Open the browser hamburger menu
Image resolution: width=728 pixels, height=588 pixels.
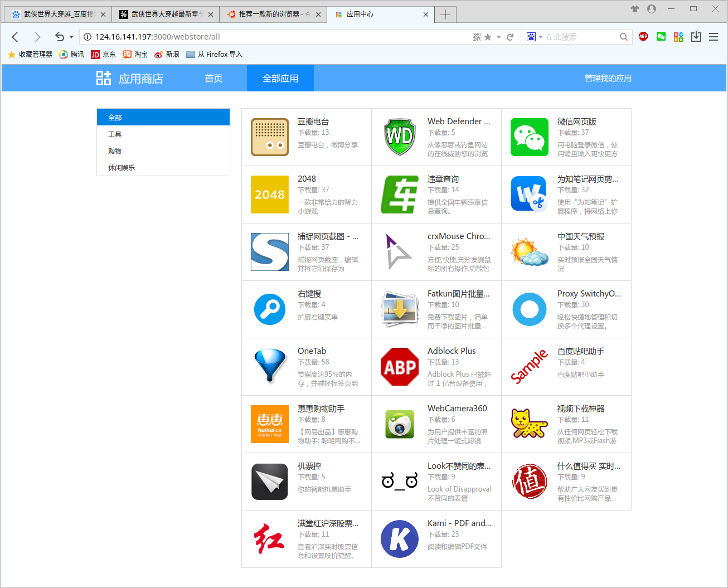click(x=714, y=37)
